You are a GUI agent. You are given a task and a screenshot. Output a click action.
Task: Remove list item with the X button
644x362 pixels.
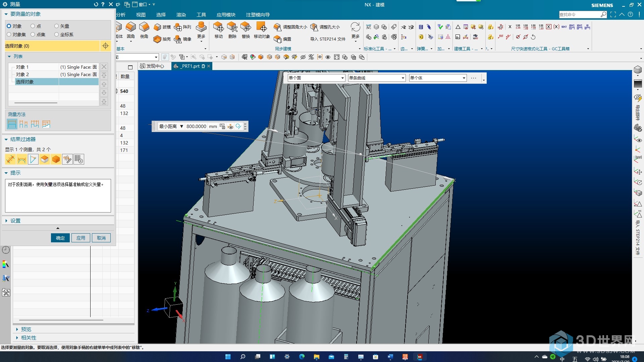[104, 67]
